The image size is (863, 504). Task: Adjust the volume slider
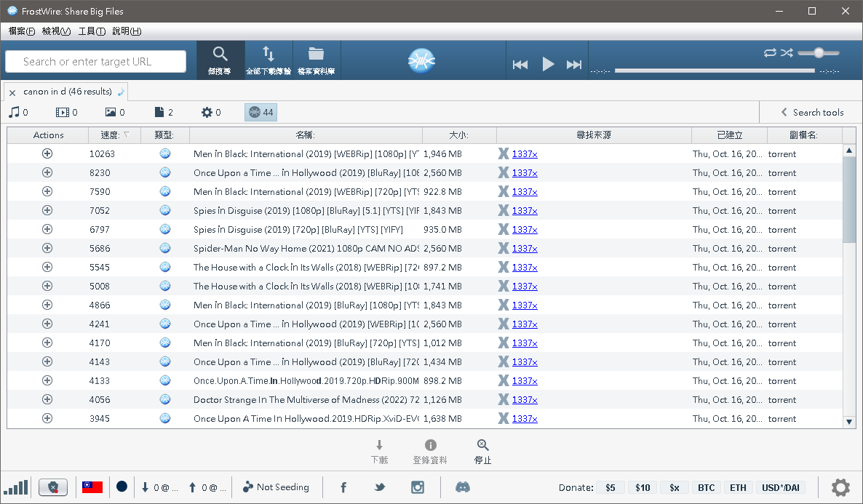819,52
